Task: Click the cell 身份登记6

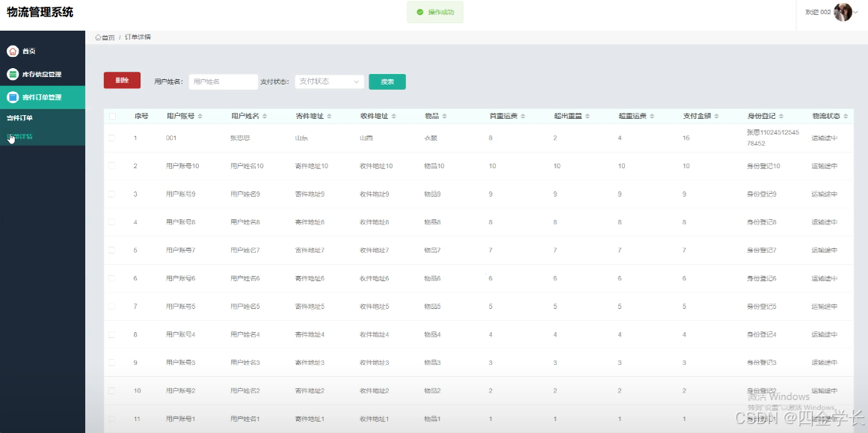Action: pos(762,278)
